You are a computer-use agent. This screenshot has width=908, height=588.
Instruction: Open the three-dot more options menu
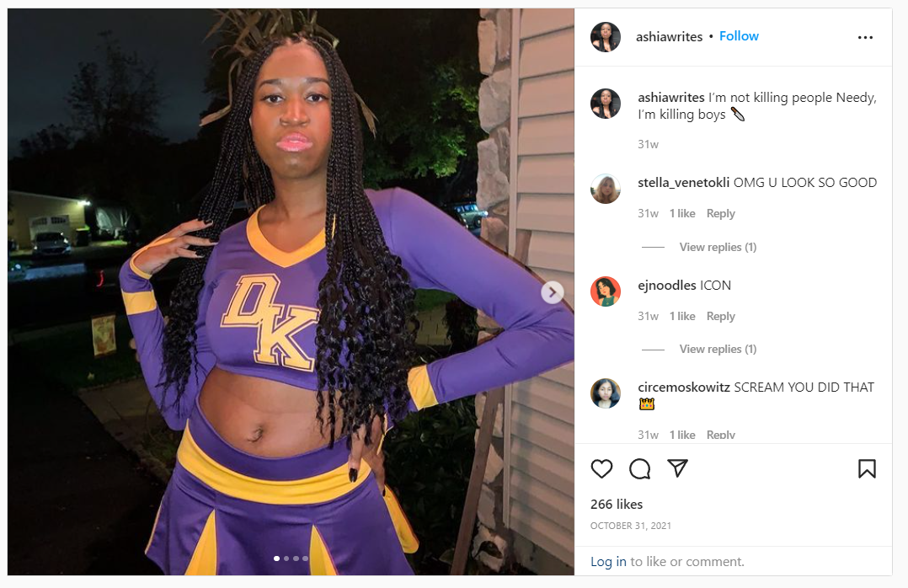tap(865, 37)
